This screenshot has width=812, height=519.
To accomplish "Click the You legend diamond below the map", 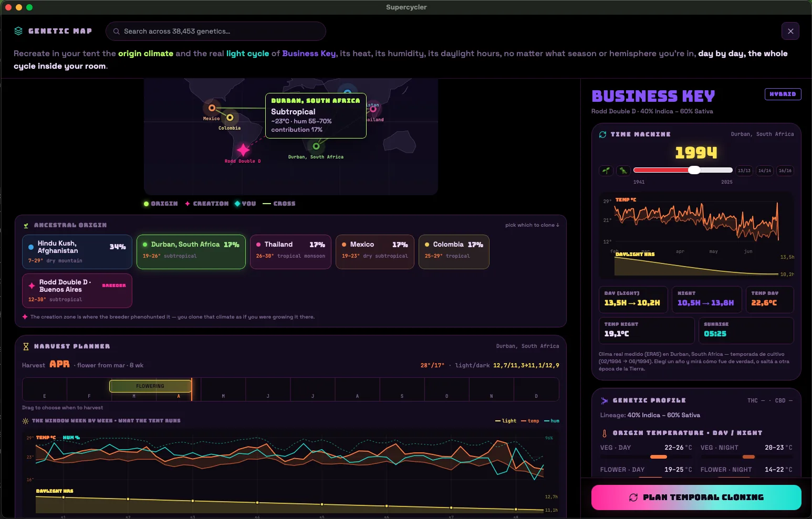I will tap(237, 204).
